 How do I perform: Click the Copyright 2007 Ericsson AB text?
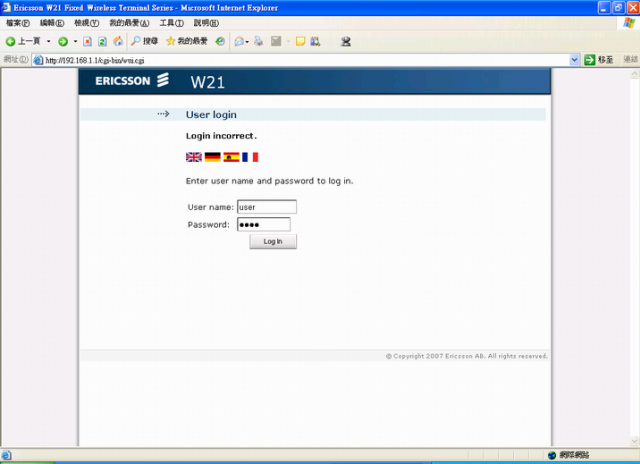coord(467,356)
